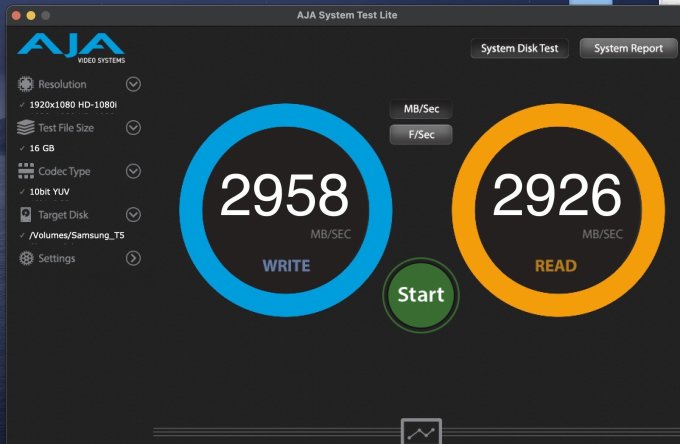The height and width of the screenshot is (444, 680).
Task: Click the Target Disk label
Action: tap(63, 215)
